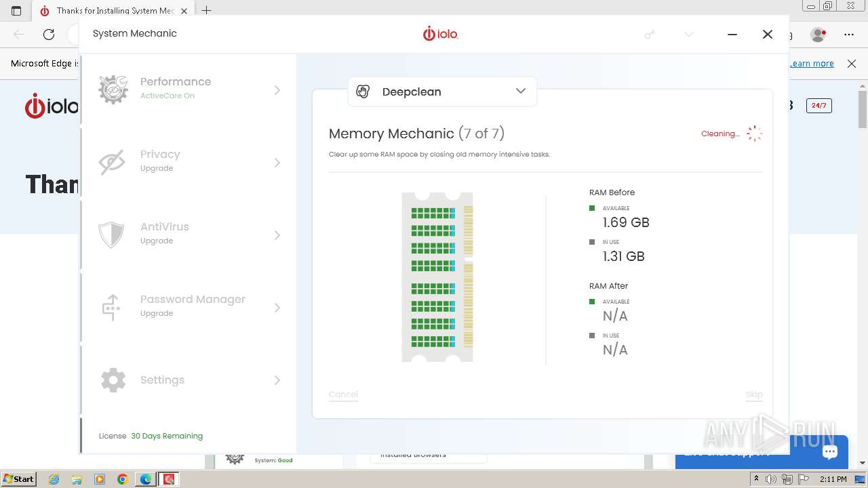The height and width of the screenshot is (488, 868).
Task: Expand the Settings section chevron
Action: click(277, 380)
